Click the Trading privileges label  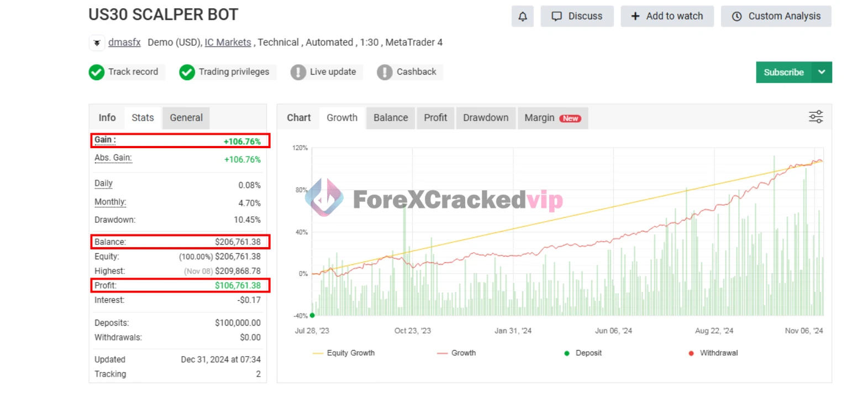click(234, 72)
